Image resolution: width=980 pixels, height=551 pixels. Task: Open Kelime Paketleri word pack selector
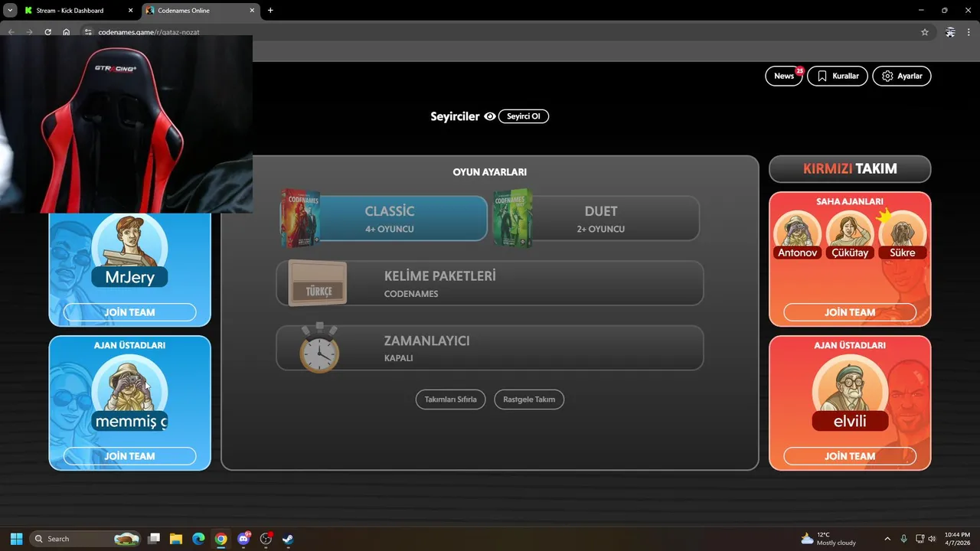click(490, 283)
